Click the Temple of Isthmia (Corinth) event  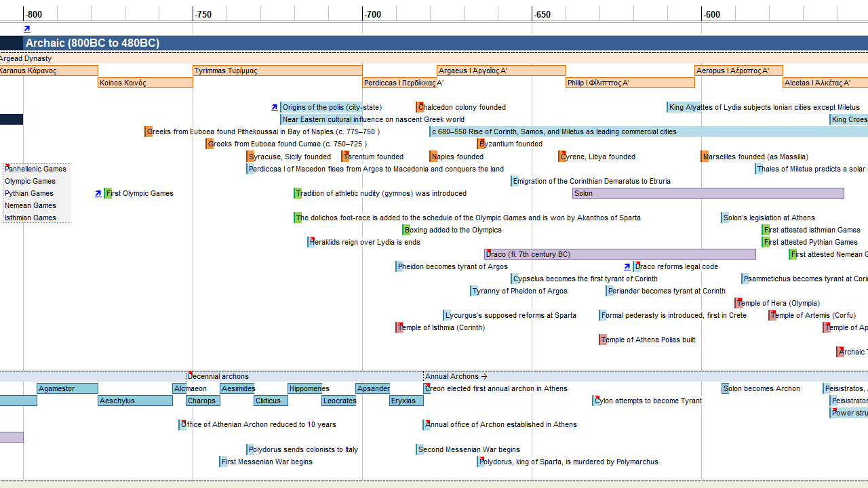pos(441,328)
